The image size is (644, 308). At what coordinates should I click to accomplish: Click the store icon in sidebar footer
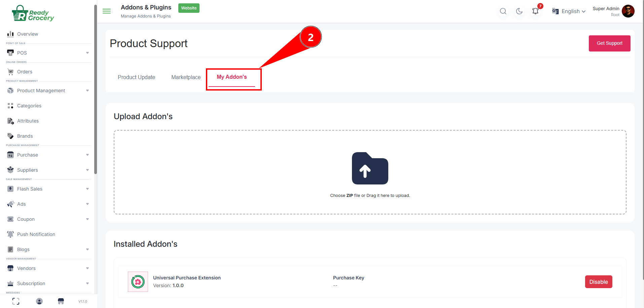61,301
